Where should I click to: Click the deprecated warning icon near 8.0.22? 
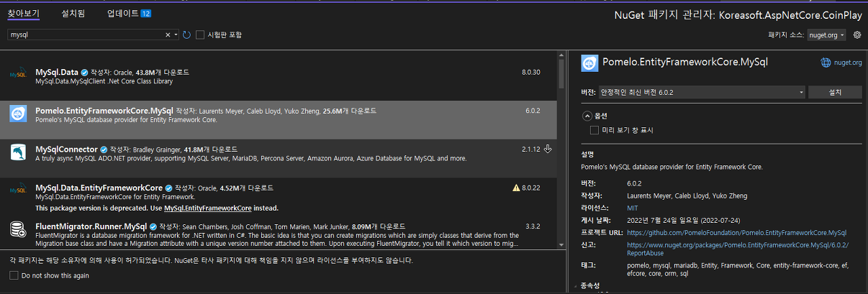point(516,188)
